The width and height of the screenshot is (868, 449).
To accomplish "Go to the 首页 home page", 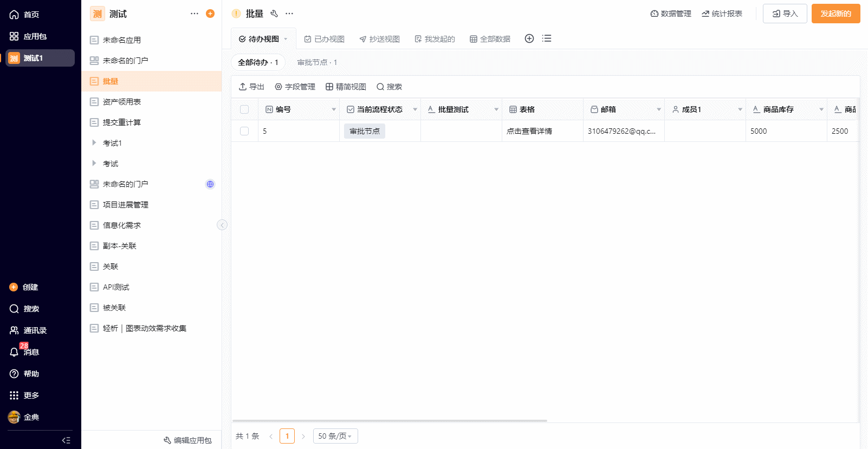I will [24, 15].
